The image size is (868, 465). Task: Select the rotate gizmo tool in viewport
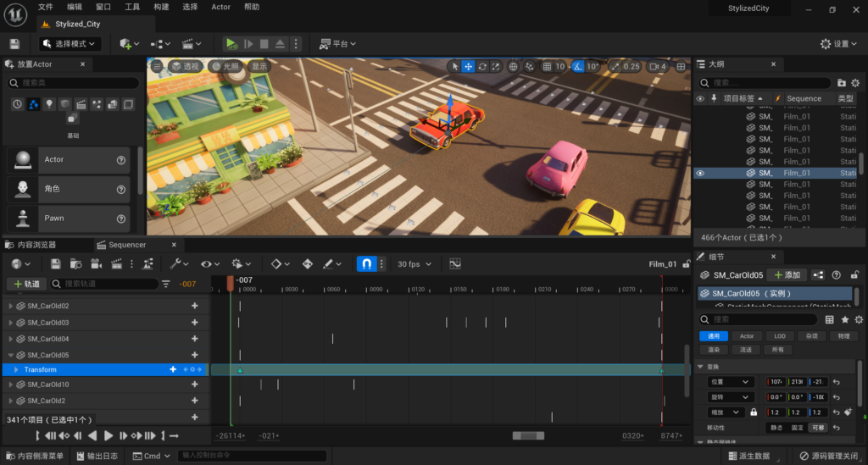pyautogui.click(x=482, y=66)
